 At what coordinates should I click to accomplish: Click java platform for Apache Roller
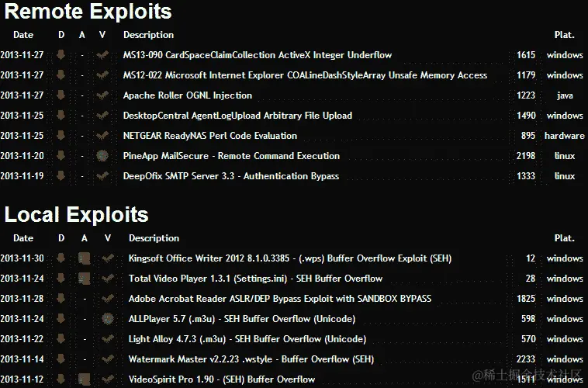click(565, 95)
